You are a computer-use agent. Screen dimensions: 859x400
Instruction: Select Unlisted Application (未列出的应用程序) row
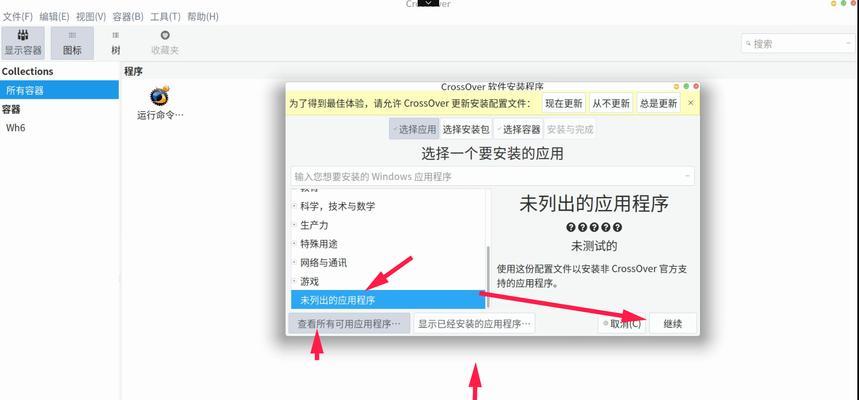388,300
